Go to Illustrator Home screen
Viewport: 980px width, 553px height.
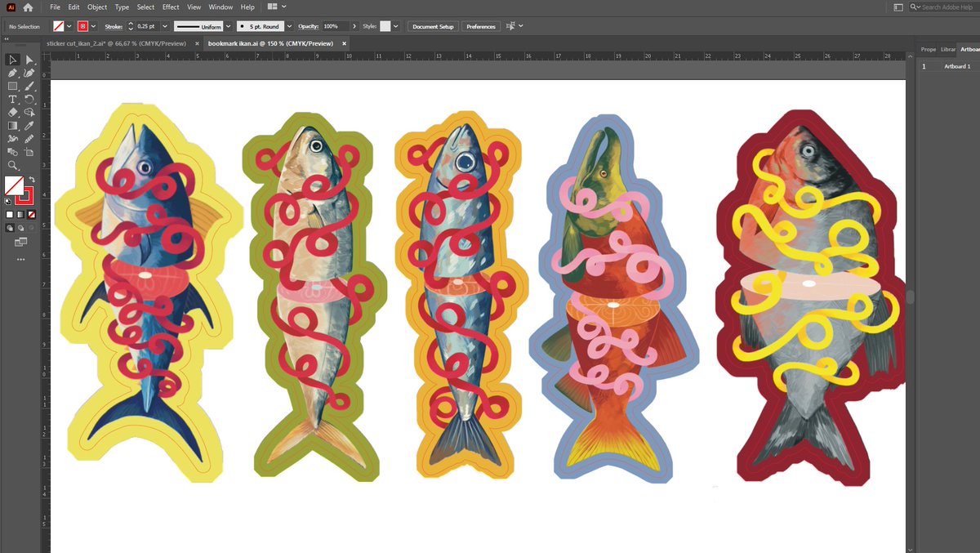tap(28, 7)
